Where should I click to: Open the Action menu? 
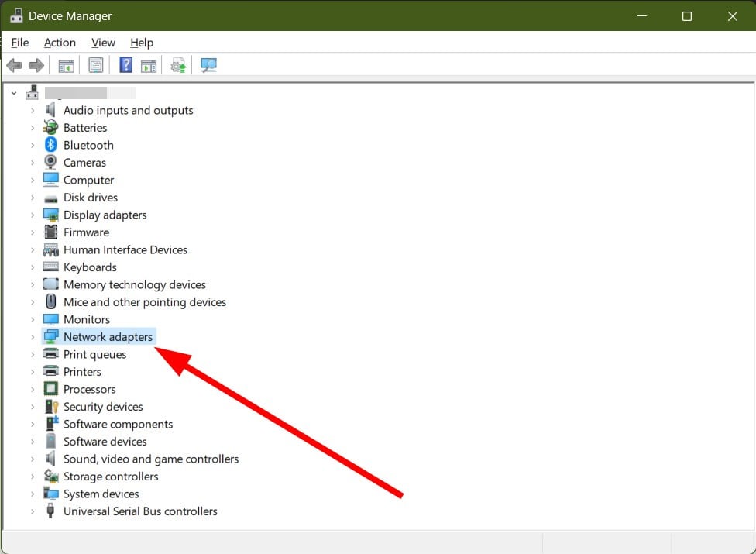(60, 43)
